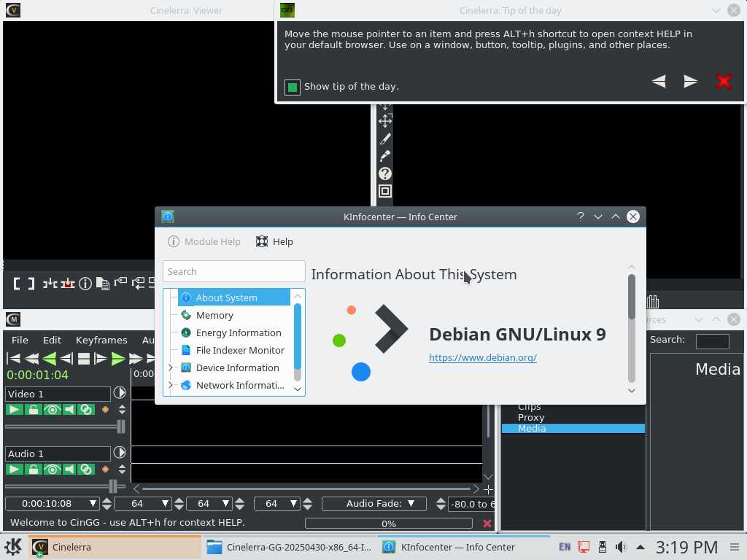747x560 pixels.
Task: Click the eyedropper tool in compositor toolbar
Action: [385, 156]
